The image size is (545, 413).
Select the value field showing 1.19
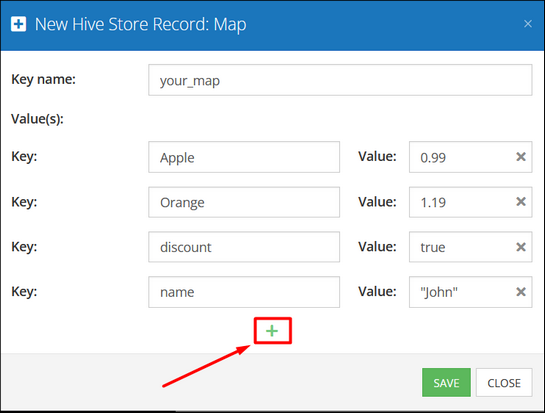click(470, 202)
